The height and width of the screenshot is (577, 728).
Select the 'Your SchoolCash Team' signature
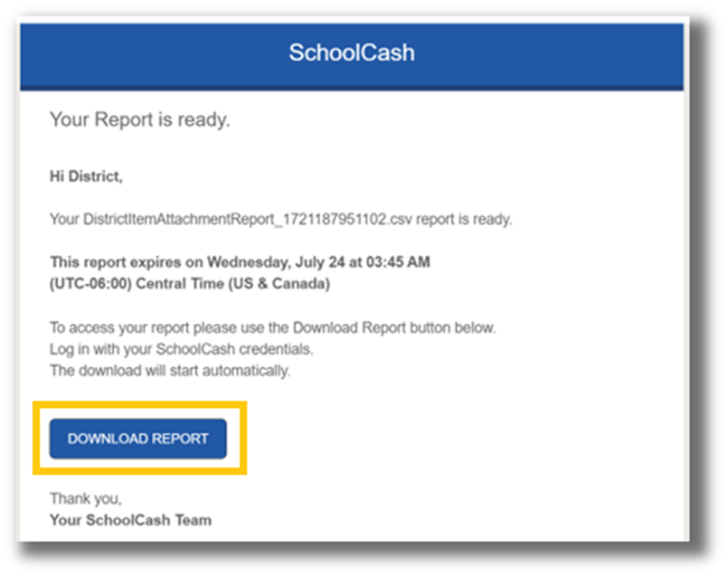click(x=130, y=520)
